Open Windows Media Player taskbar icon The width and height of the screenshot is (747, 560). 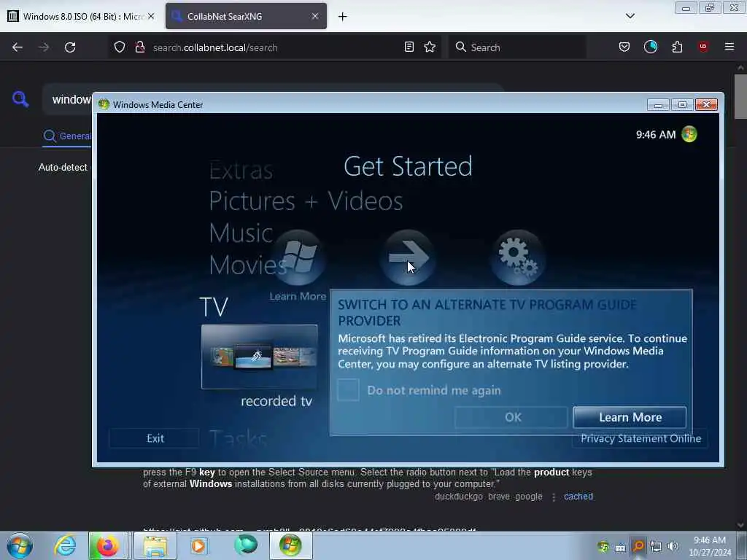pos(198,545)
